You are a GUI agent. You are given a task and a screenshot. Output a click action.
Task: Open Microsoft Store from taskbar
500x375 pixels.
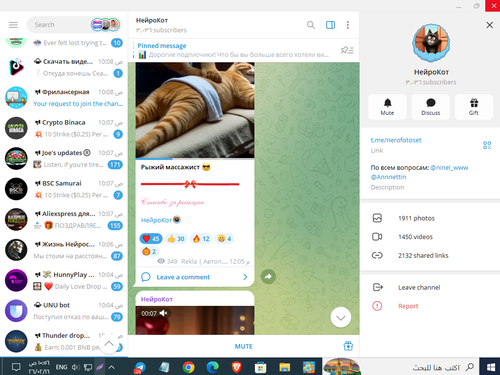(x=260, y=368)
